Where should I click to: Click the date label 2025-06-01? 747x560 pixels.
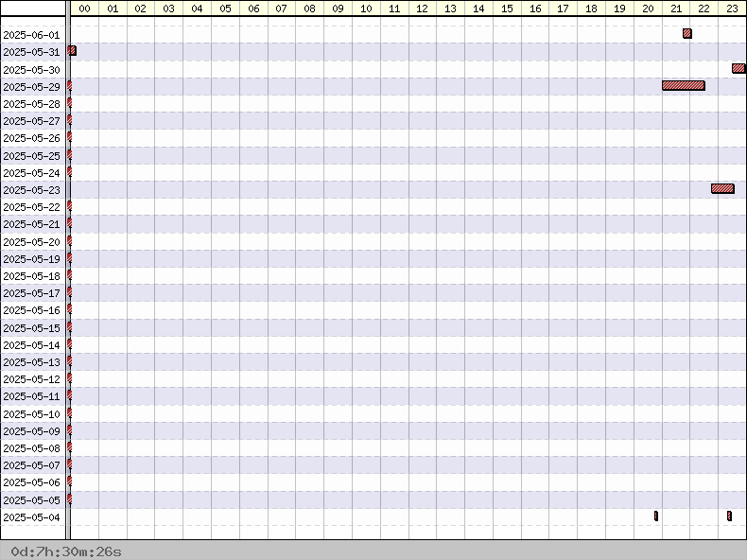[31, 35]
